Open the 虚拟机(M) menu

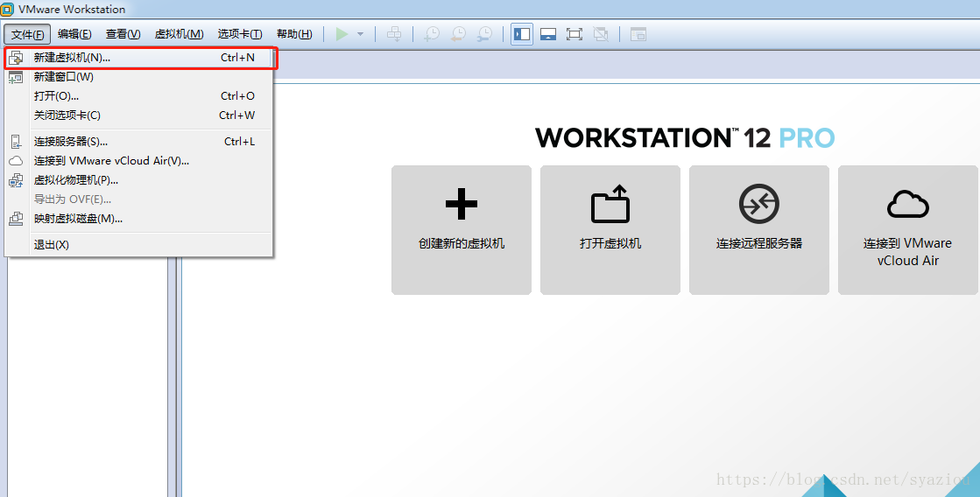point(179,34)
